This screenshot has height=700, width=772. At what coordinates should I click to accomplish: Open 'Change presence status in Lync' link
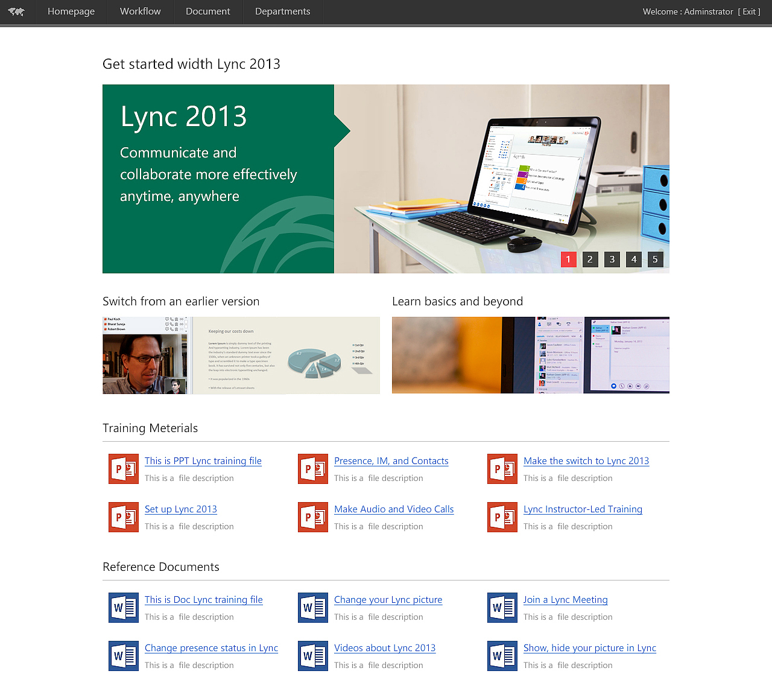(211, 648)
